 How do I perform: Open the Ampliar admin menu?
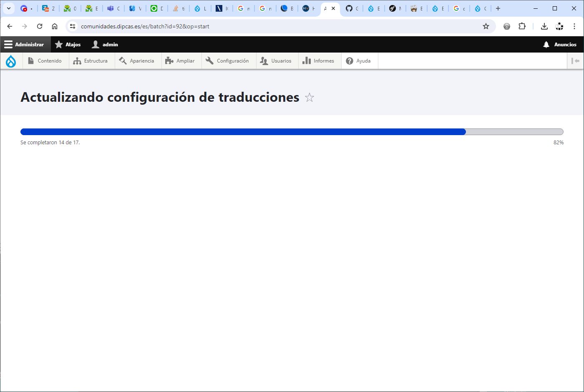pos(181,61)
